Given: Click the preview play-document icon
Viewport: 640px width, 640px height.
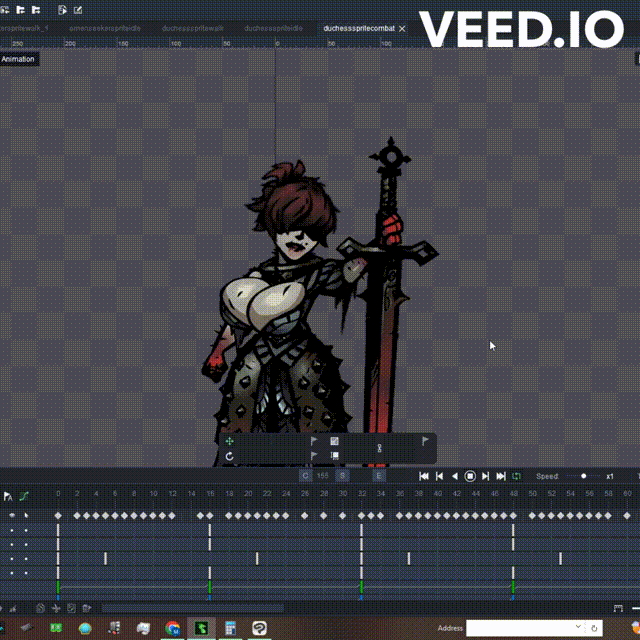Looking at the screenshot, I should click(62, 10).
